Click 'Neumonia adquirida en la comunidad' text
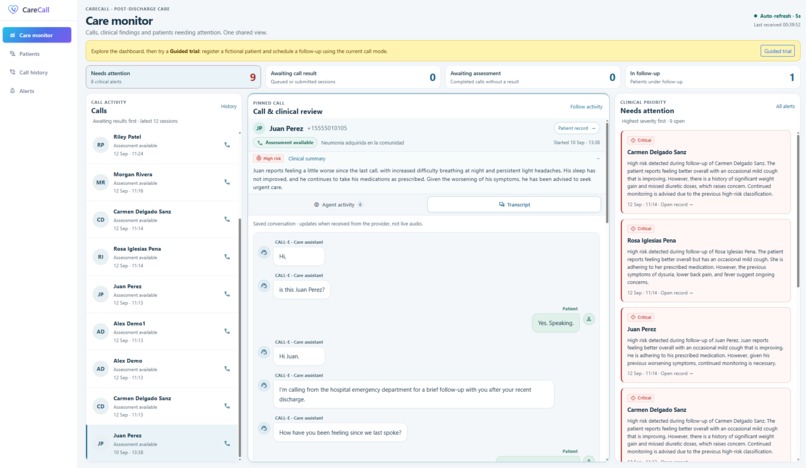This screenshot has height=468, width=806. coord(362,142)
